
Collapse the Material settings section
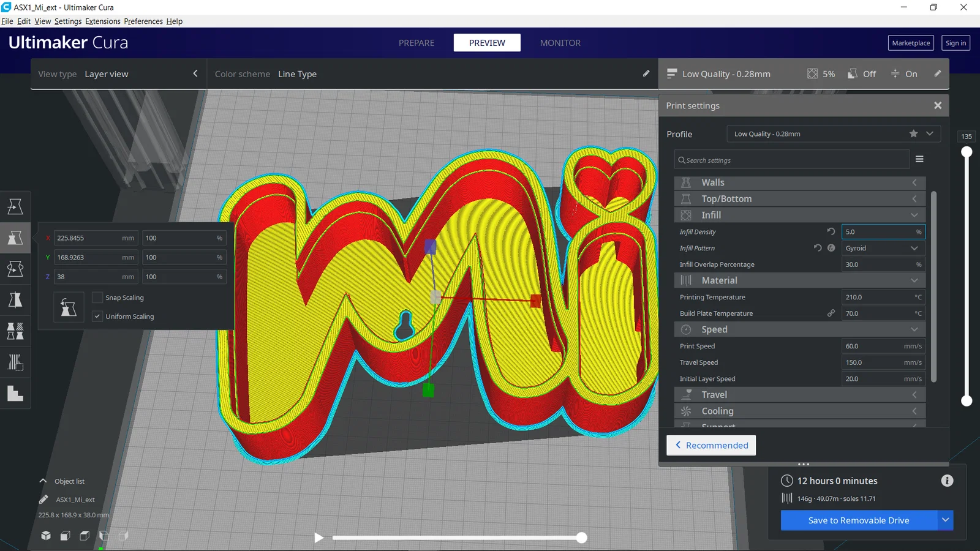[800, 280]
